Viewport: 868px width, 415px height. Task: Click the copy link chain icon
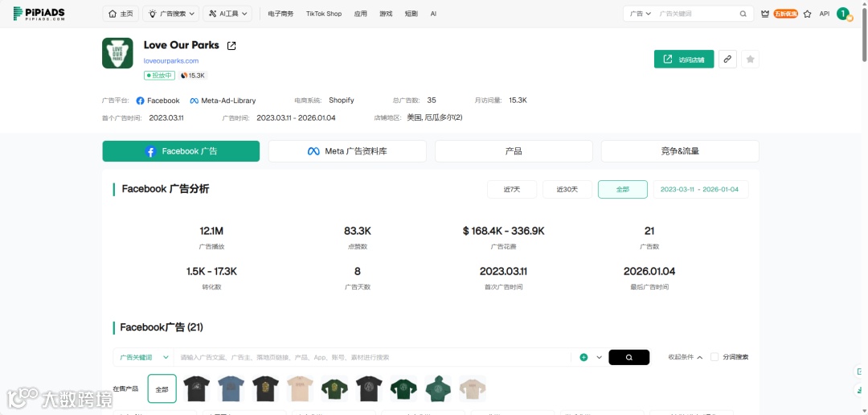point(727,60)
